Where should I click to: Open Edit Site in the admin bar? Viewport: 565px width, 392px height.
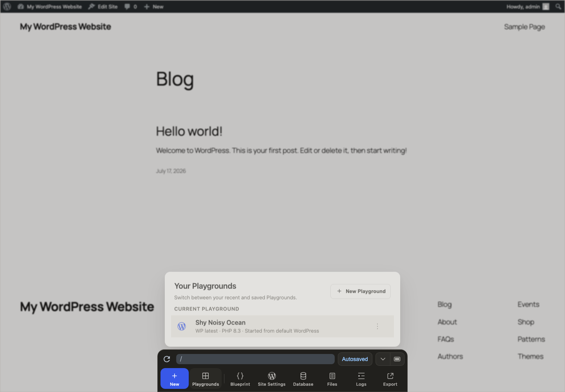[x=103, y=7]
